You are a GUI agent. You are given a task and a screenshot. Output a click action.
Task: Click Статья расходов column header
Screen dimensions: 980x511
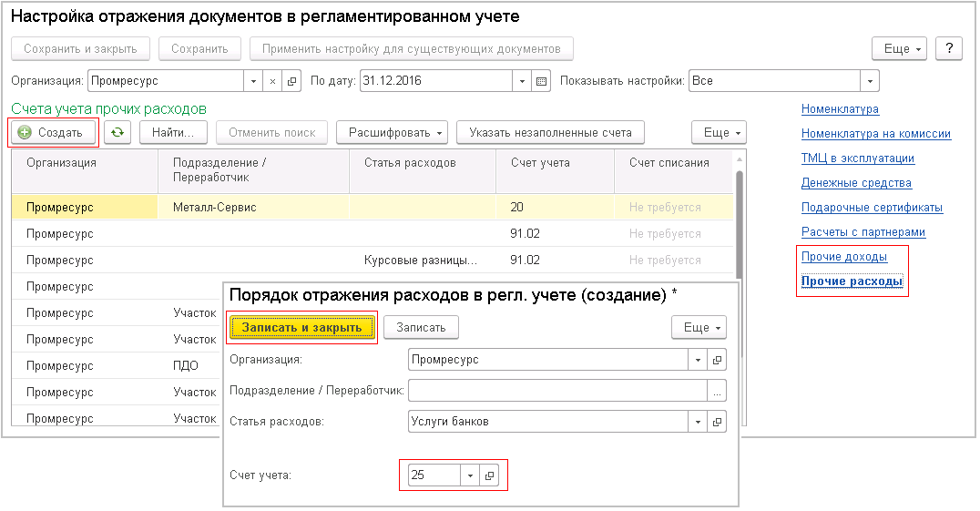point(423,170)
